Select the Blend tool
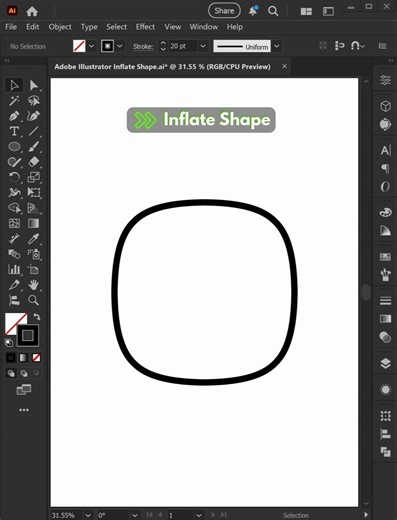This screenshot has height=520, width=397. click(x=14, y=254)
